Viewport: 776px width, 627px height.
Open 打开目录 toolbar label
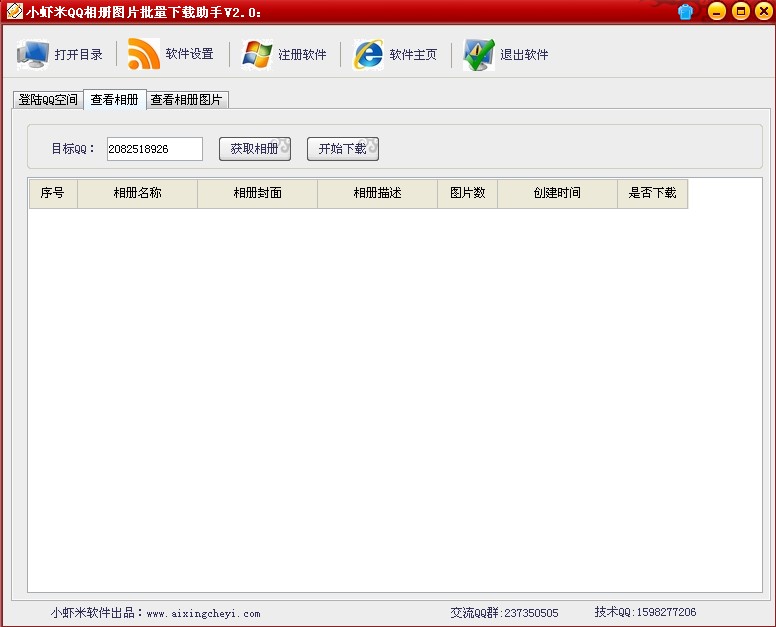click(x=79, y=54)
